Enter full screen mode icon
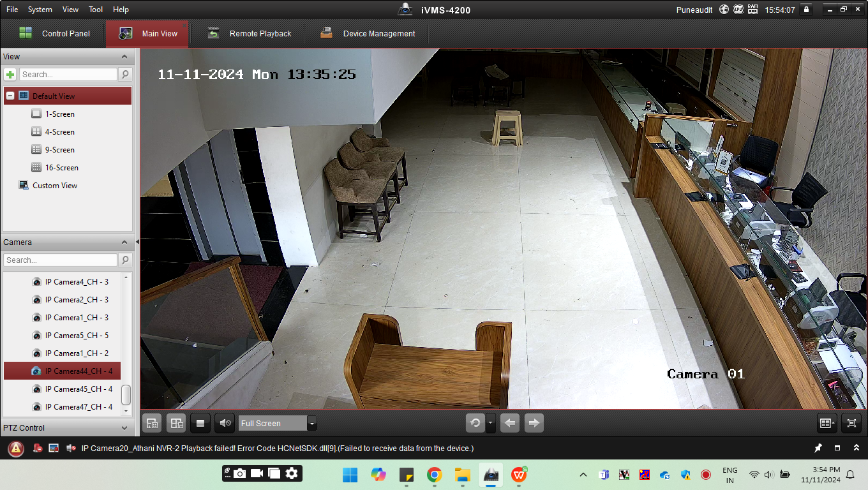This screenshot has height=490, width=868. [851, 423]
